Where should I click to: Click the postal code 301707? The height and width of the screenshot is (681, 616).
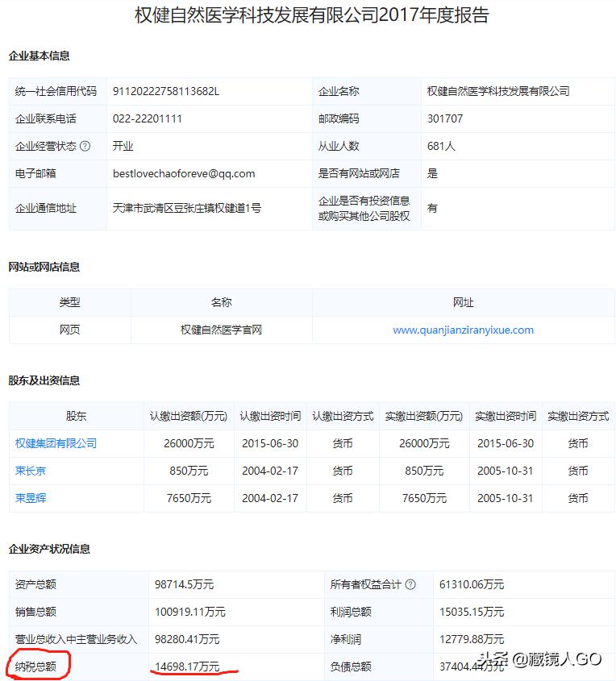(445, 118)
